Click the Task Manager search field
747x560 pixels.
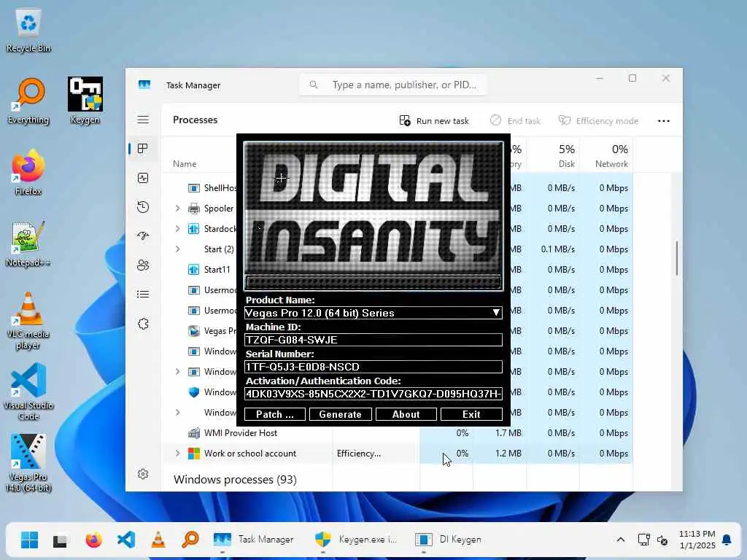(393, 85)
